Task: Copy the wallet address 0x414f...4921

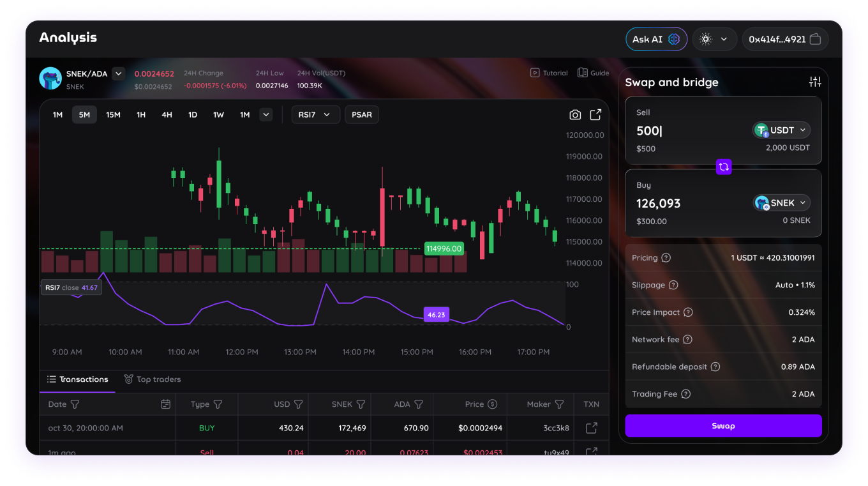Action: tap(815, 39)
